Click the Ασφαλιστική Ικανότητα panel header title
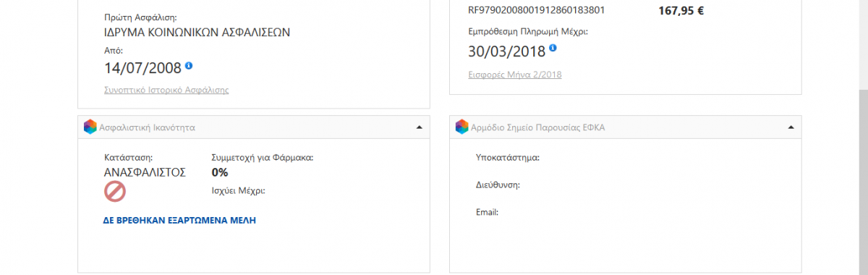The image size is (868, 275). point(147,127)
